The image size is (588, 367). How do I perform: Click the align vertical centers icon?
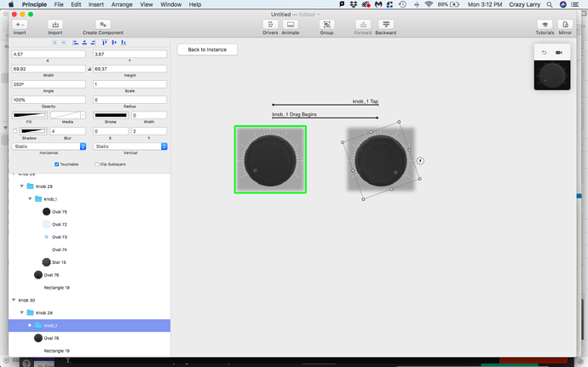coord(114,43)
